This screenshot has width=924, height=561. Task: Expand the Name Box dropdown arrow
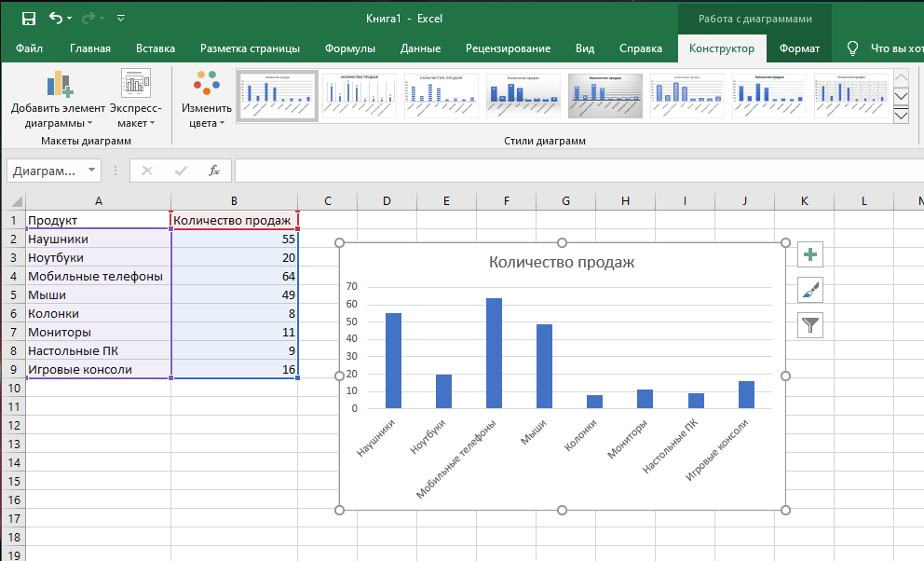coord(91,171)
